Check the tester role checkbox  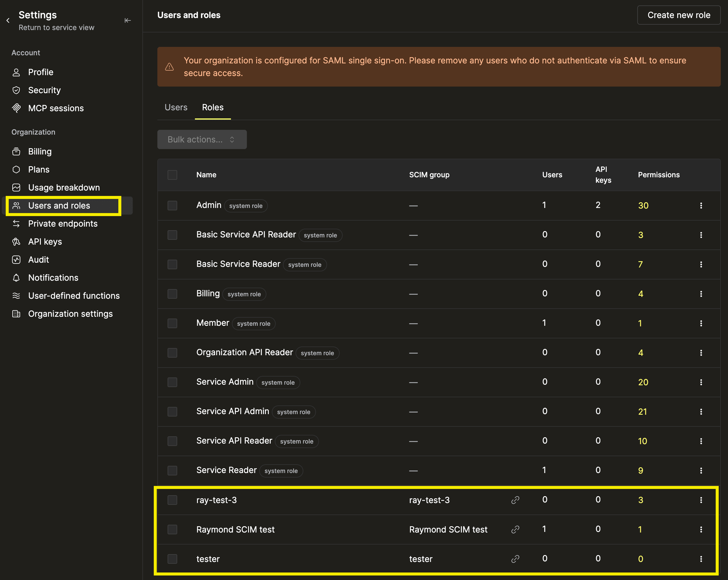tap(173, 559)
